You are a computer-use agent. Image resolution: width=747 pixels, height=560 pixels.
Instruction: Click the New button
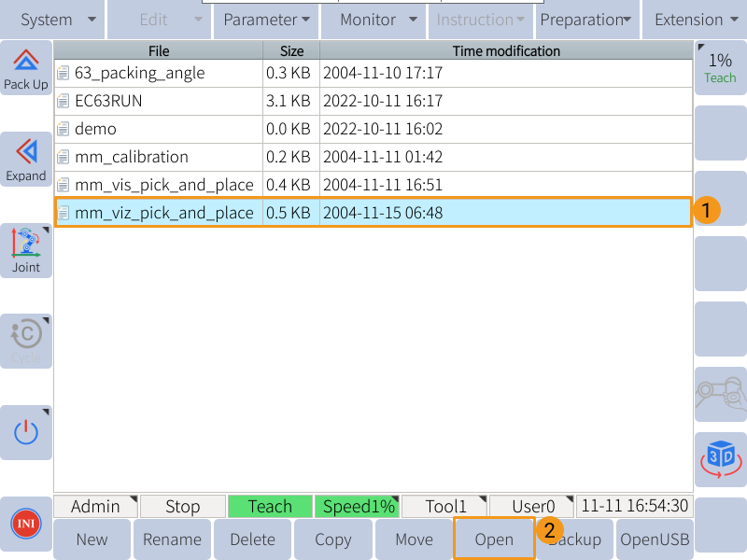[x=92, y=539]
